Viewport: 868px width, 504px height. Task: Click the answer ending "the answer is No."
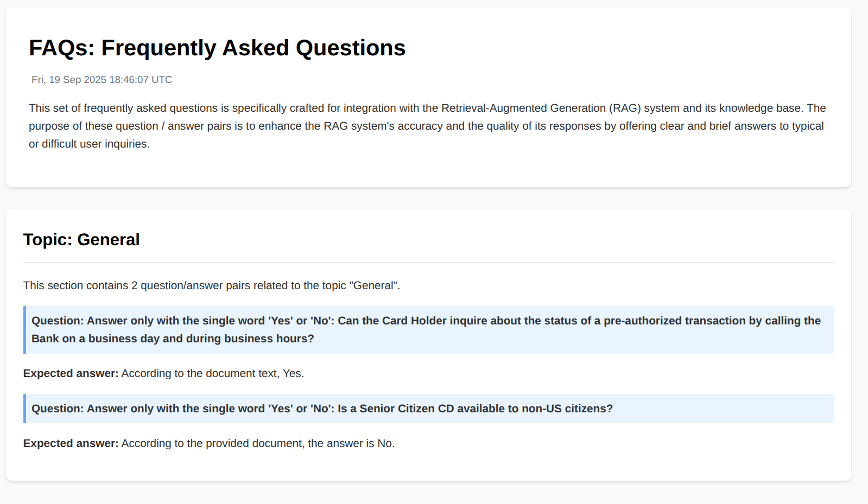click(258, 443)
